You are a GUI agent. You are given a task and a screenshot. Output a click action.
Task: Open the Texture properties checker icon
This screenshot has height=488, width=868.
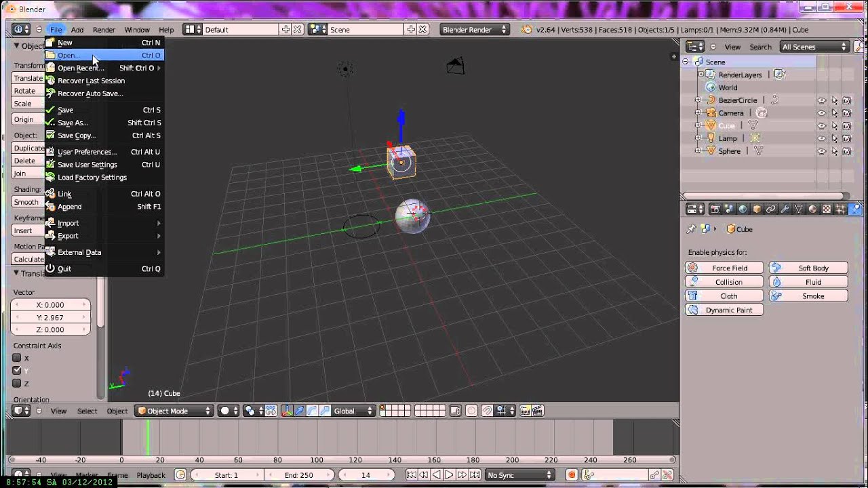(x=827, y=209)
